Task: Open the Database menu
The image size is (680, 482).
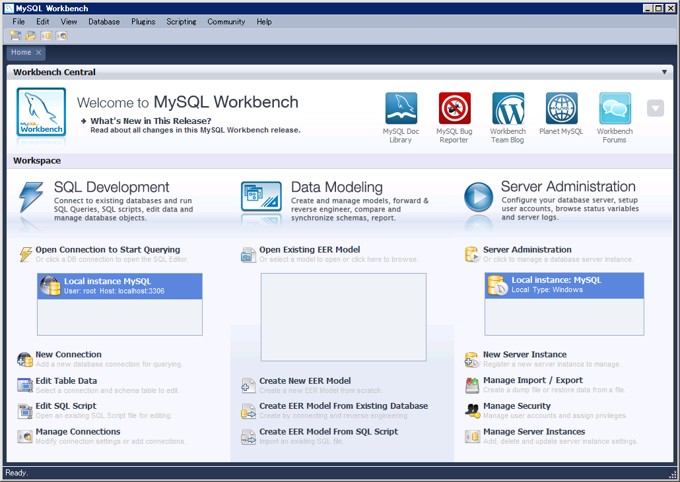Action: [104, 22]
